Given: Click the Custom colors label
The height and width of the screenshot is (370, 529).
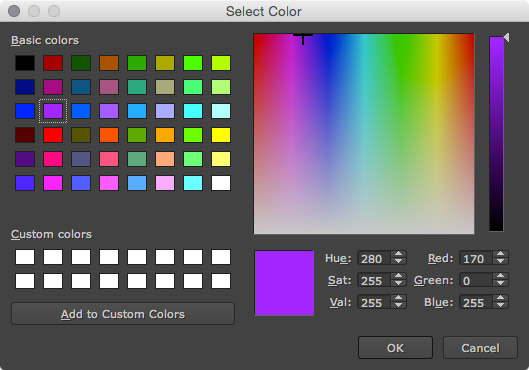Looking at the screenshot, I should pyautogui.click(x=51, y=234).
